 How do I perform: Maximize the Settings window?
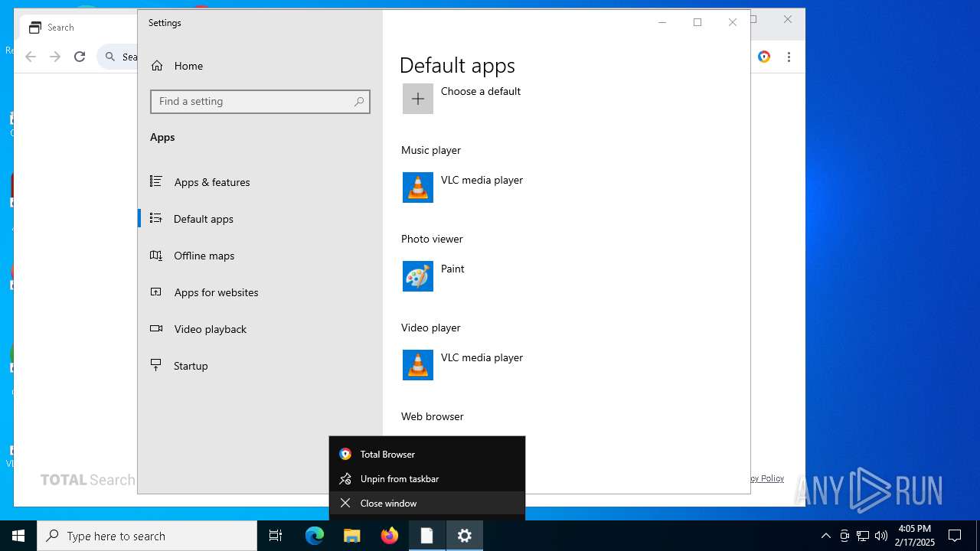click(x=697, y=23)
